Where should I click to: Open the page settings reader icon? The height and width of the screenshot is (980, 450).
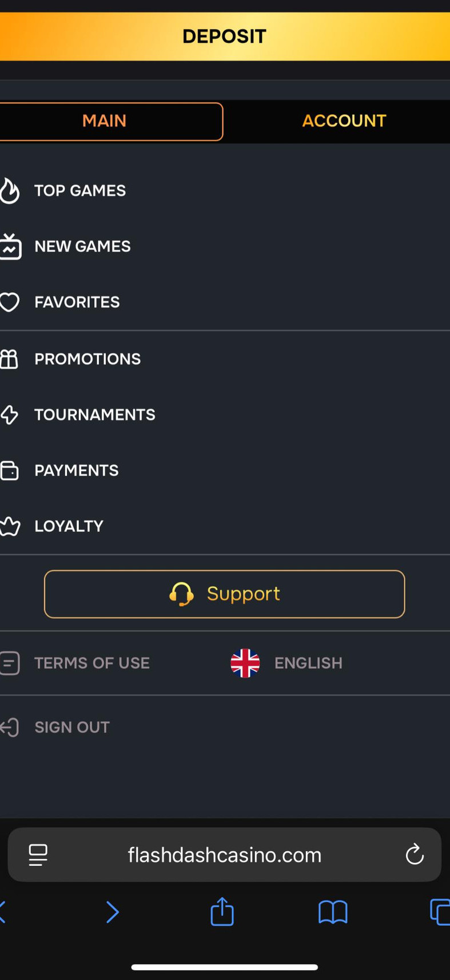[38, 855]
